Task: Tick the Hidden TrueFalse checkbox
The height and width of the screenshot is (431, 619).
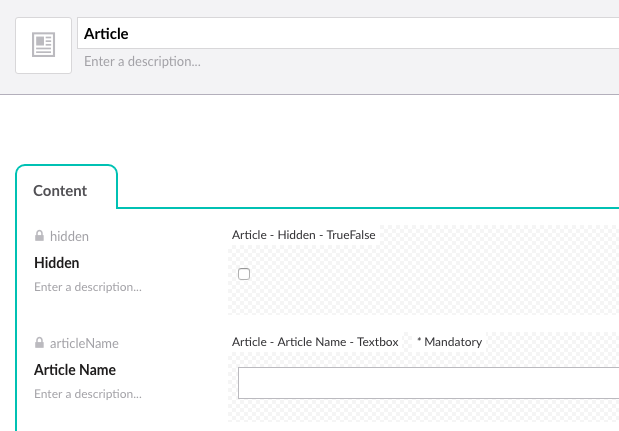Action: tap(244, 274)
